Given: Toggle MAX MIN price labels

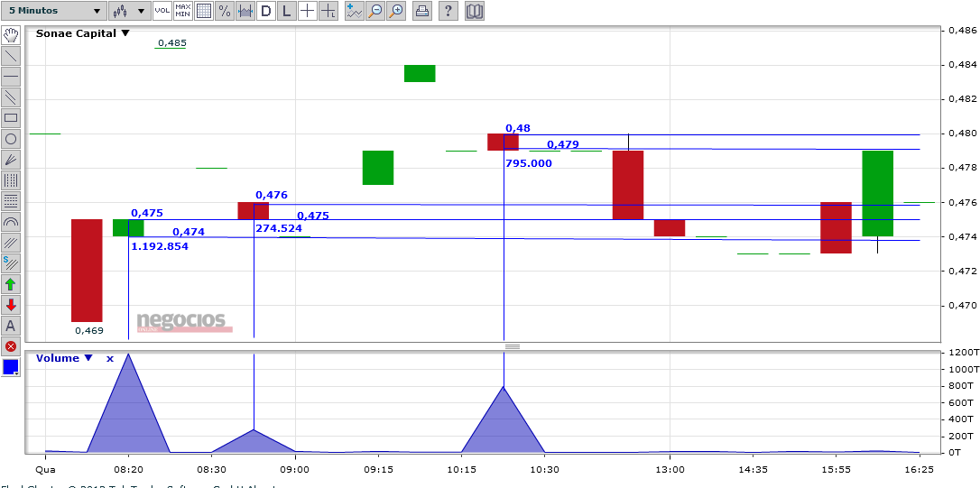Looking at the screenshot, I should click(183, 11).
